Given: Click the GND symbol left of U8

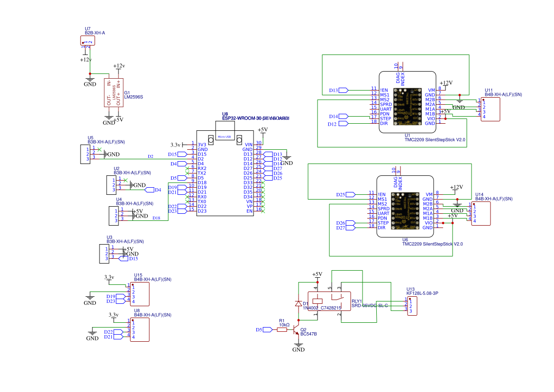Looking at the screenshot, I should click(x=92, y=335).
